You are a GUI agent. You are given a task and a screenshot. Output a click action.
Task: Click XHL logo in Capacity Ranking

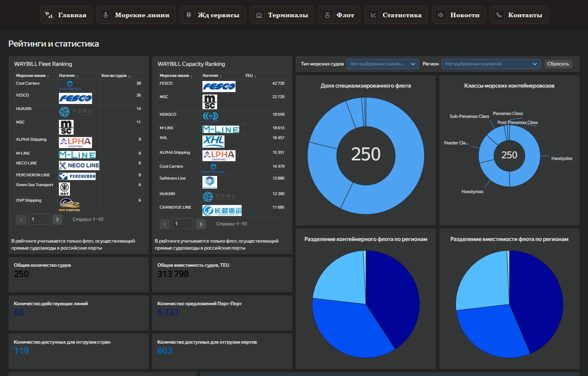(x=213, y=141)
